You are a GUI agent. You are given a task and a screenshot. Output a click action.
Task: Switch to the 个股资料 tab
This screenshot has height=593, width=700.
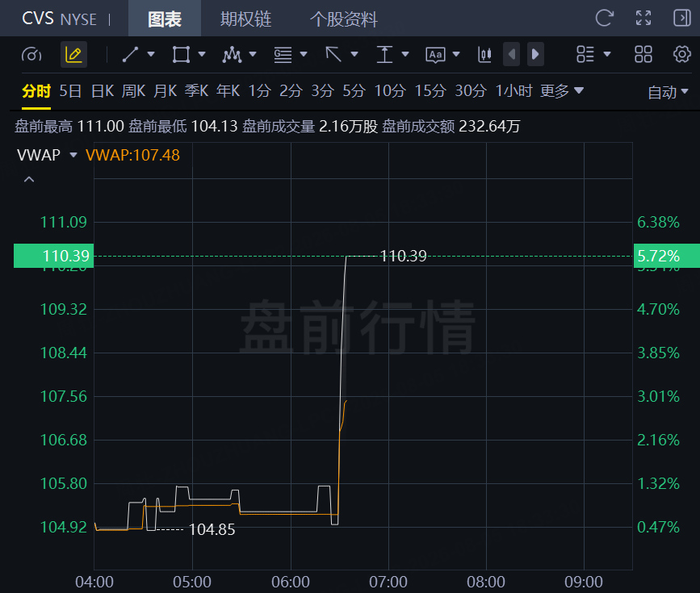tap(344, 19)
